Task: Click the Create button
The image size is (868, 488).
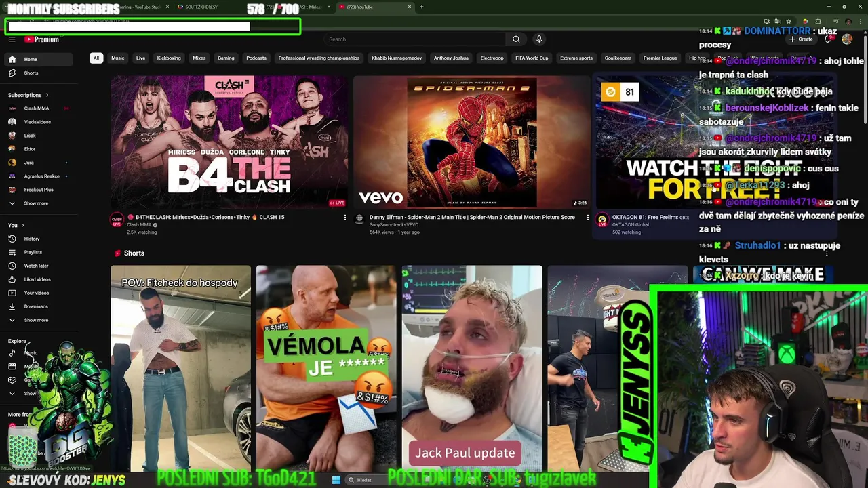Action: pos(801,39)
